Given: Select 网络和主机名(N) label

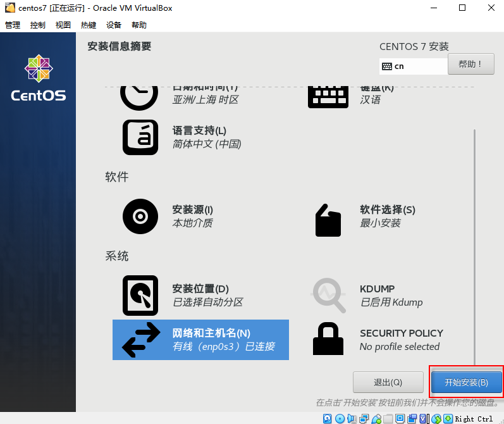Looking at the screenshot, I should tap(211, 333).
